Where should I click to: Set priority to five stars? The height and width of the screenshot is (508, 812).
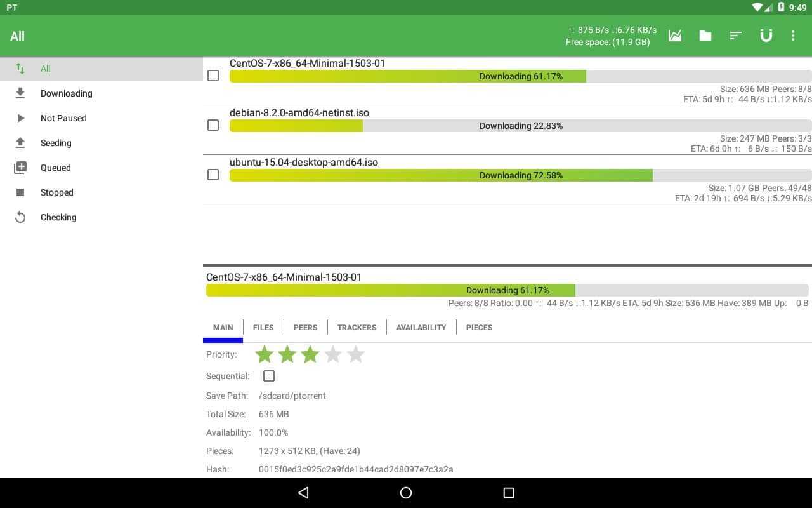356,354
